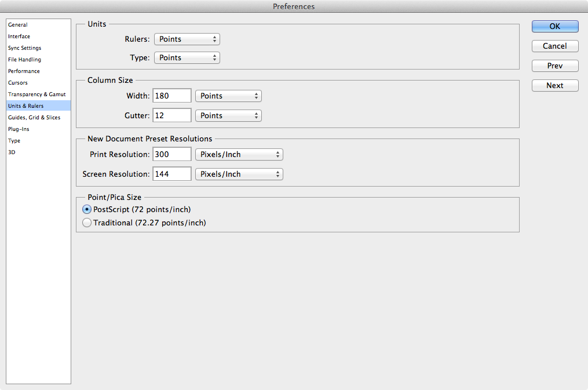Expand the Gutter units dropdown
The height and width of the screenshot is (390, 588).
tap(228, 116)
